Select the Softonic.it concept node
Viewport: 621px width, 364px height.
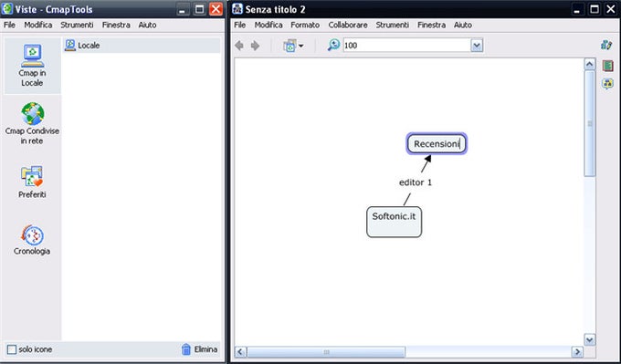click(x=395, y=222)
